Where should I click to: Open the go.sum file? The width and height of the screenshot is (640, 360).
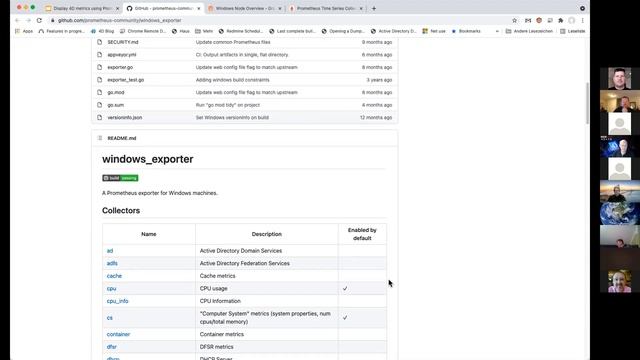coord(116,105)
